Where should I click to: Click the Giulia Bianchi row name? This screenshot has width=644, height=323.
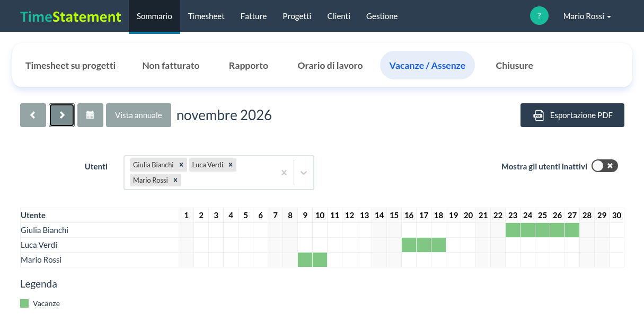(45, 230)
